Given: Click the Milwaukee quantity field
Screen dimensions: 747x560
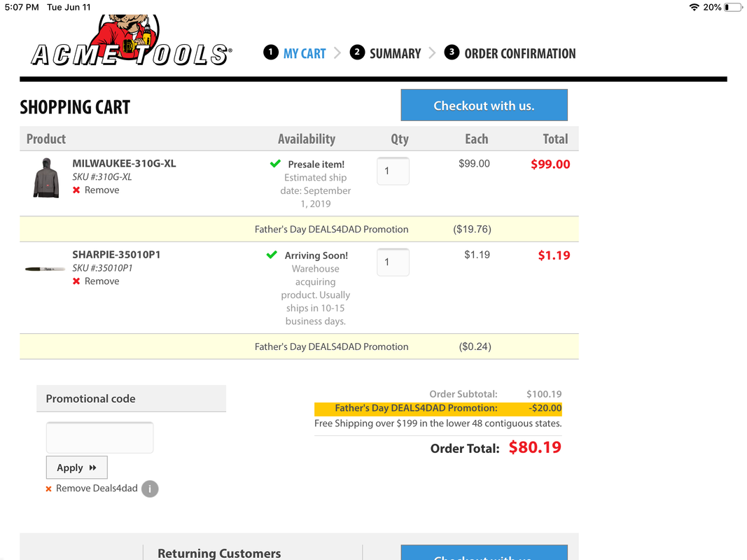Looking at the screenshot, I should [393, 171].
